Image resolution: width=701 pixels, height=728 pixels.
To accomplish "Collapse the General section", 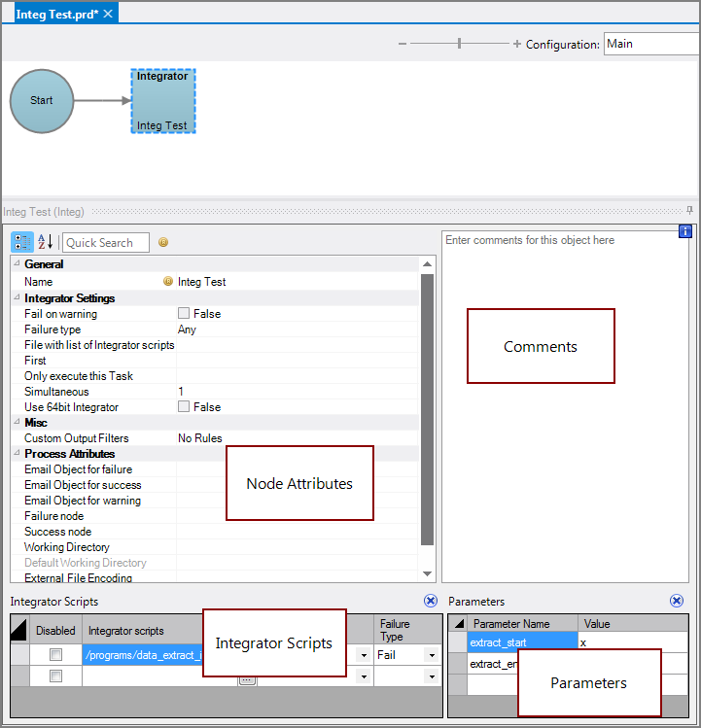I will [17, 263].
